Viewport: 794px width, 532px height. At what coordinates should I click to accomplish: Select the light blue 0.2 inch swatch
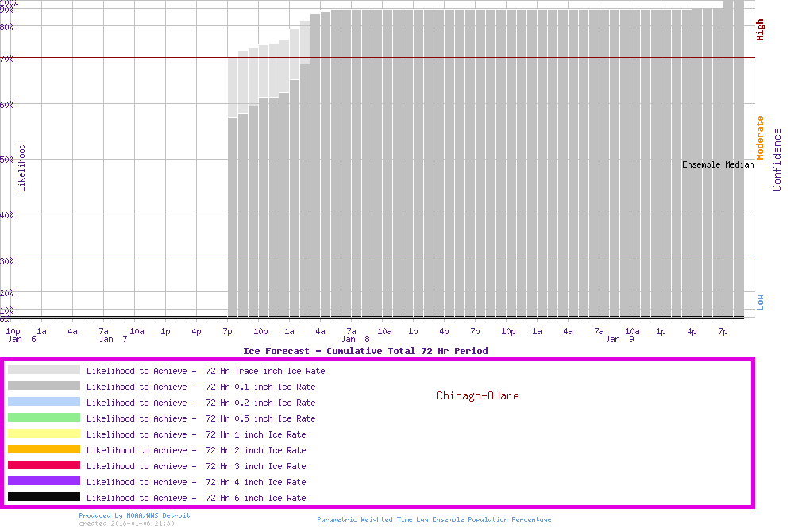pyautogui.click(x=44, y=402)
